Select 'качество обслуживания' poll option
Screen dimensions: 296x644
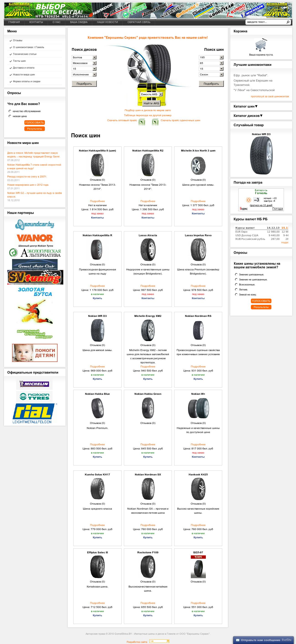click(x=10, y=111)
